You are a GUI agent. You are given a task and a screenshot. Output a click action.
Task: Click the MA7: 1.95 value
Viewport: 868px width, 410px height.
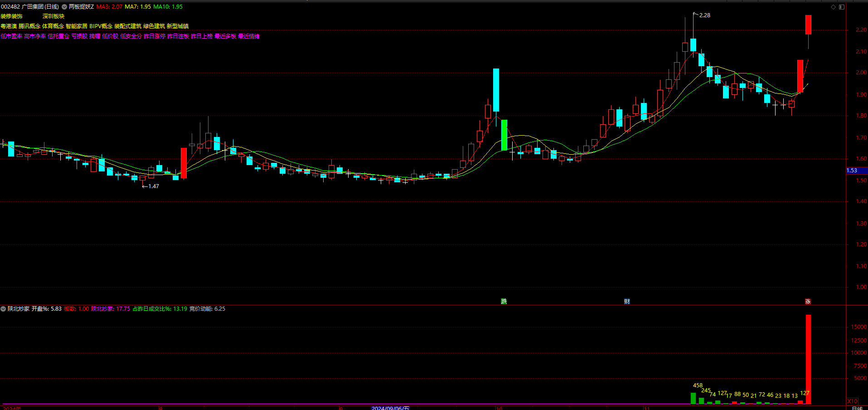(138, 7)
